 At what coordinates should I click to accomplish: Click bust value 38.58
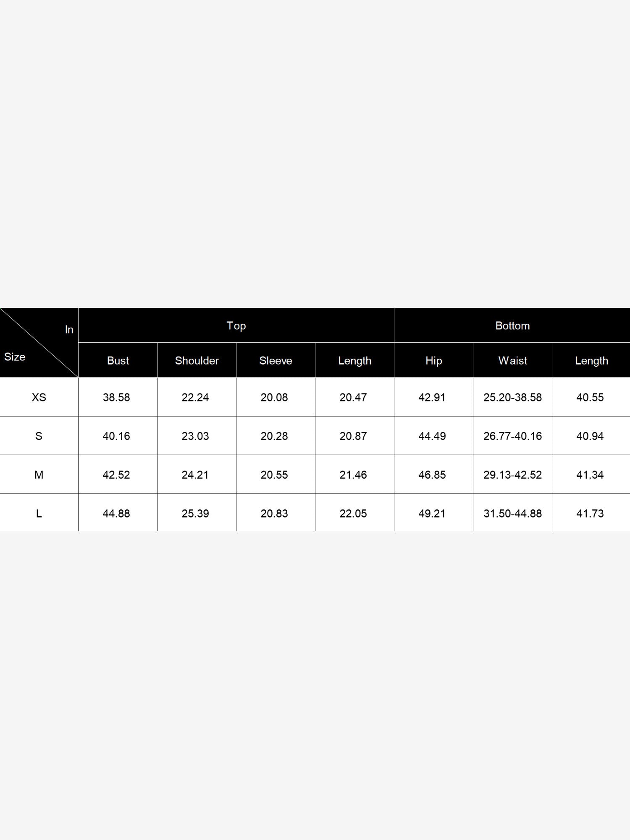(116, 397)
